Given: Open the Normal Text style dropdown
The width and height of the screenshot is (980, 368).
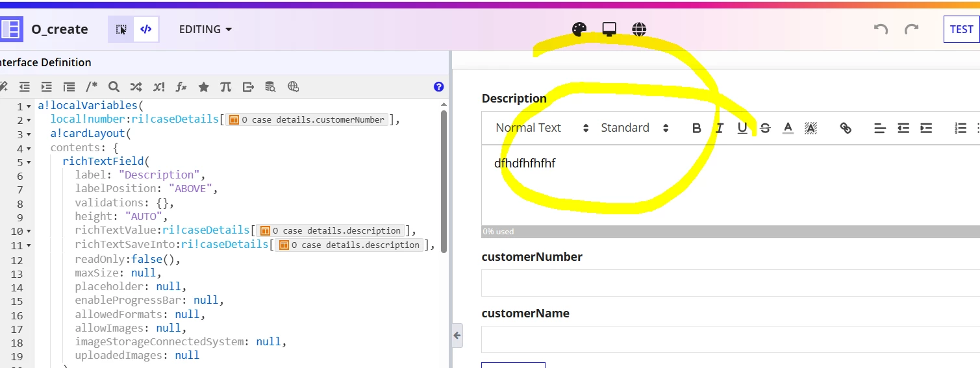Looking at the screenshot, I should [x=541, y=128].
